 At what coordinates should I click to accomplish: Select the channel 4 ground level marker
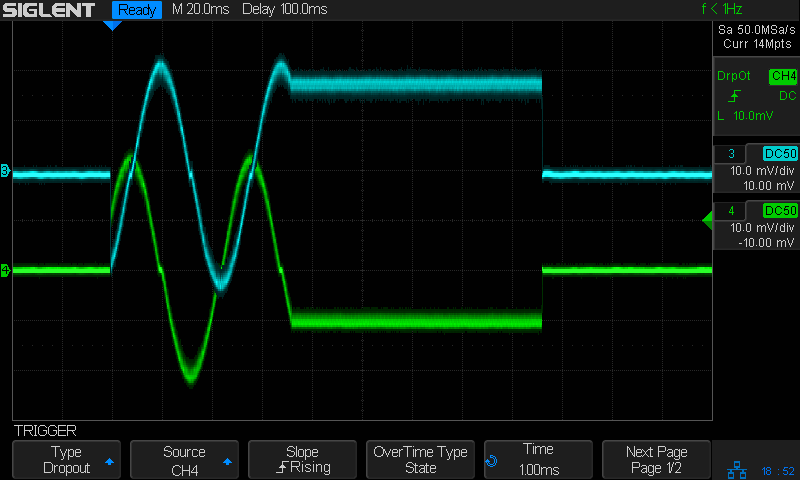(x=5, y=270)
